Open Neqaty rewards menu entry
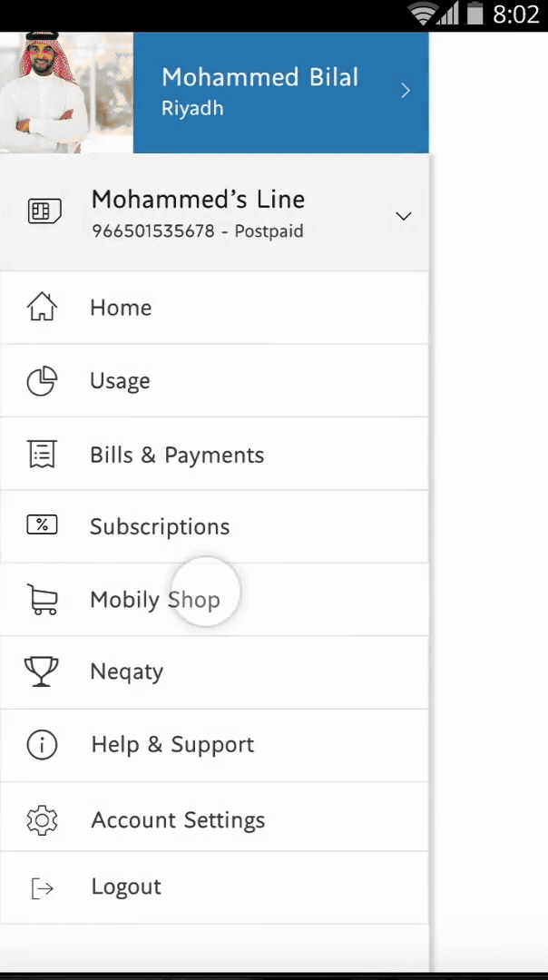Viewport: 548px width, 980px height. tap(127, 672)
